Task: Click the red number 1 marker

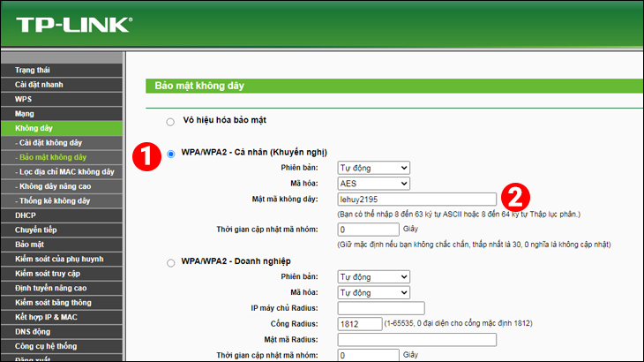Action: click(x=146, y=156)
